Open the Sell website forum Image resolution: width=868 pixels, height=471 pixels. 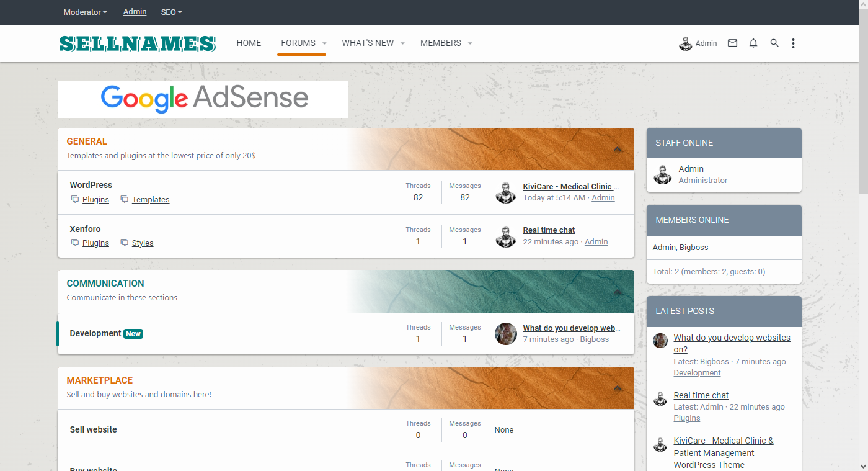[94, 429]
